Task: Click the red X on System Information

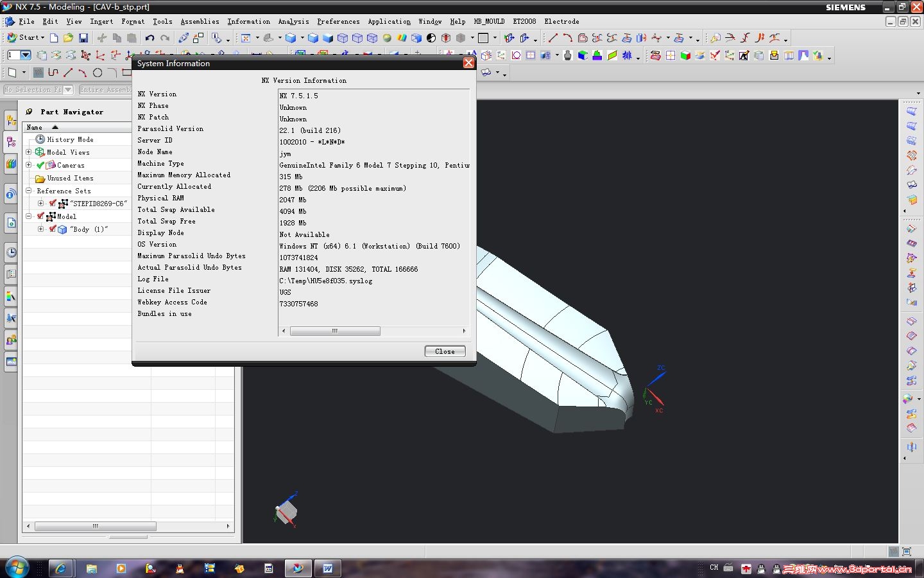Action: 468,63
